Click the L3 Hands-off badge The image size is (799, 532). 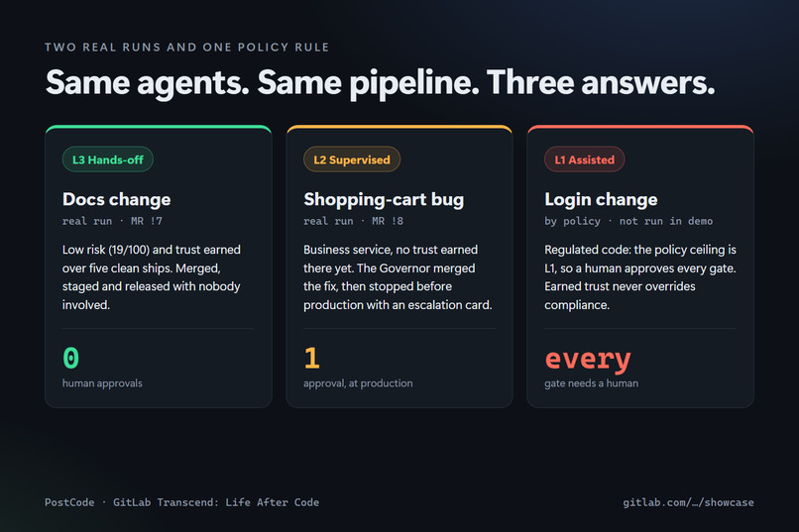107,160
